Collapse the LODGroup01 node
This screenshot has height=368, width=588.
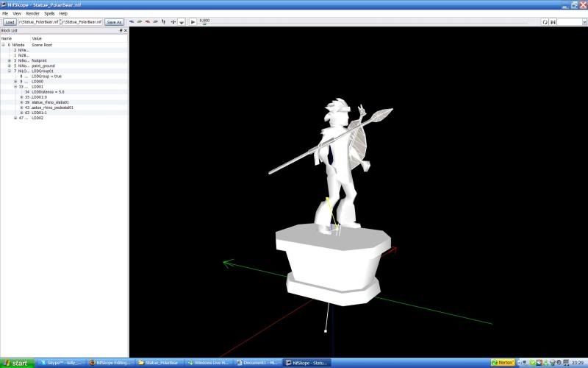tap(9, 71)
